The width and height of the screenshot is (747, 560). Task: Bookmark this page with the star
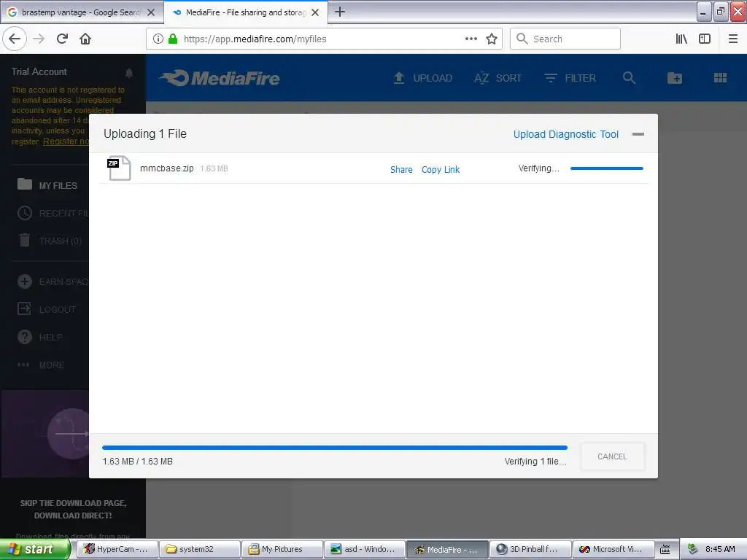click(x=492, y=39)
